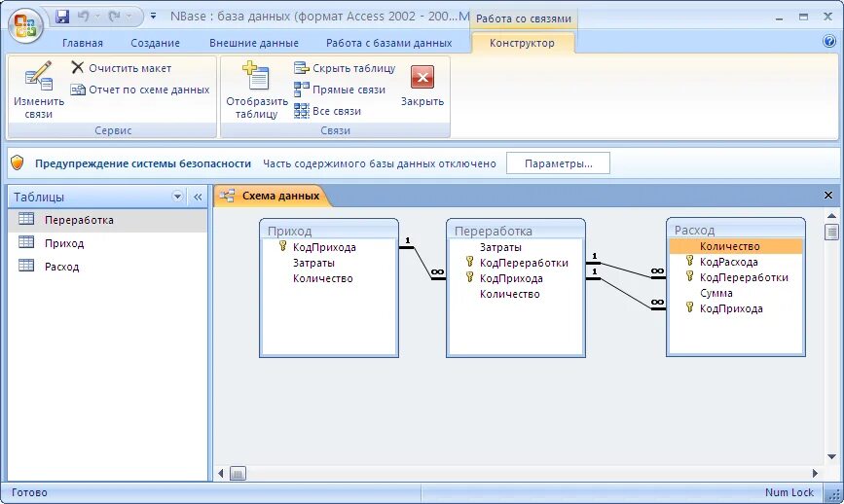Open the Внешние данные ribbon tab

253,43
